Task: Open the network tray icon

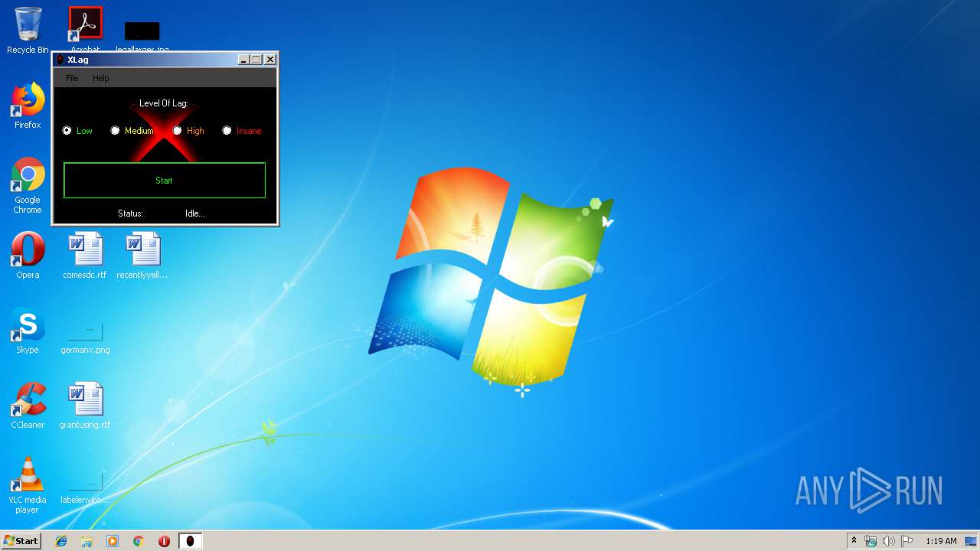Action: tap(871, 541)
